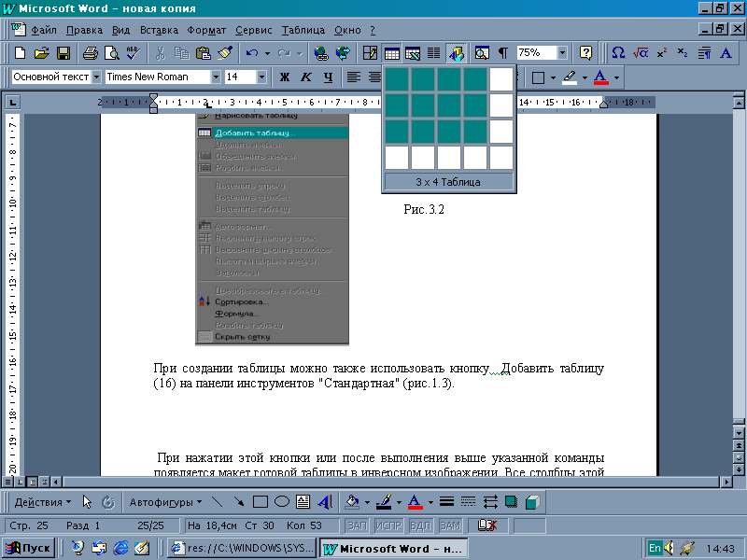
Task: Expand the borders dropdown arrow
Action: click(553, 77)
